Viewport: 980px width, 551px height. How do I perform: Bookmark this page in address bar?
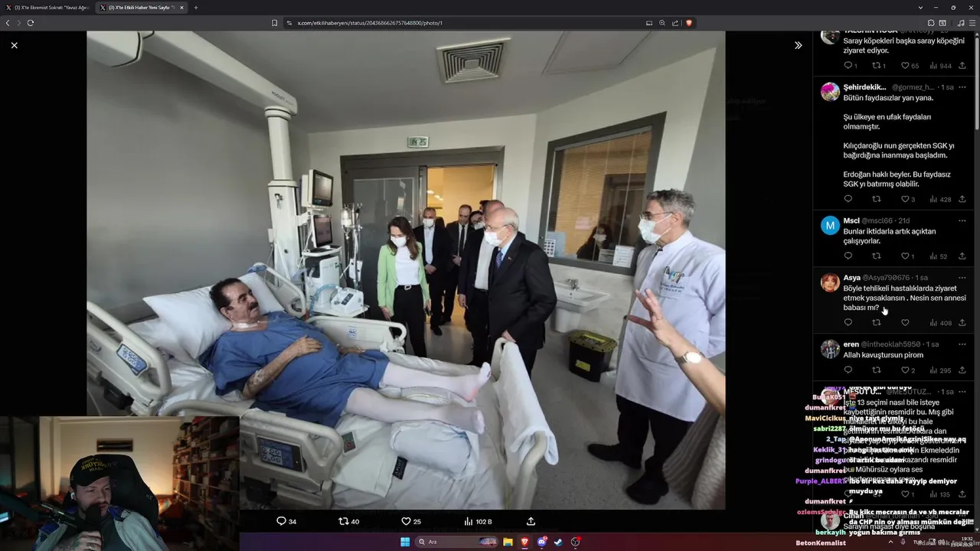(274, 23)
